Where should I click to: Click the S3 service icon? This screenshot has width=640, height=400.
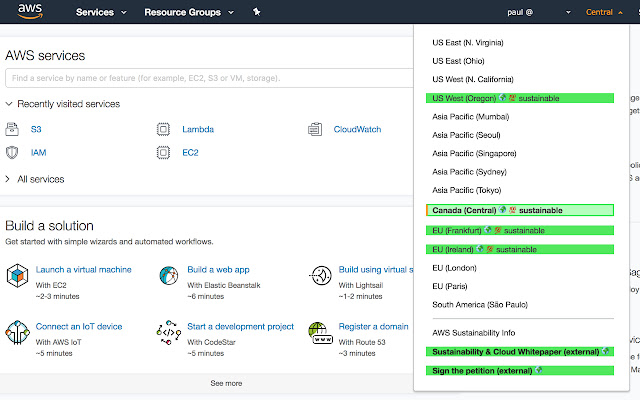(13, 129)
